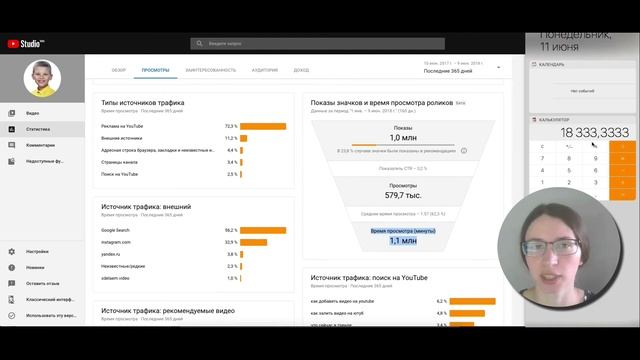Screen dimensions: 640x360
Task: Click the Новинки icon in sidebar
Action: coord(11,267)
